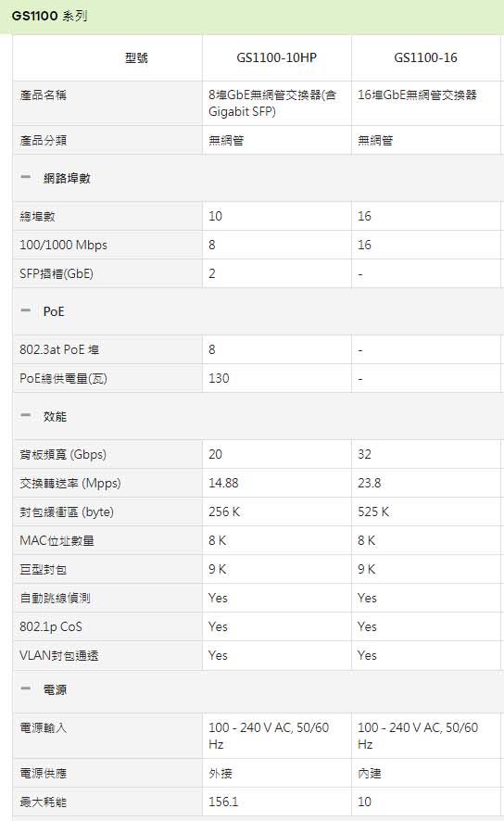Click the 802.1p CoS row label
Image resolution: width=504 pixels, height=821 pixels.
coord(51,626)
